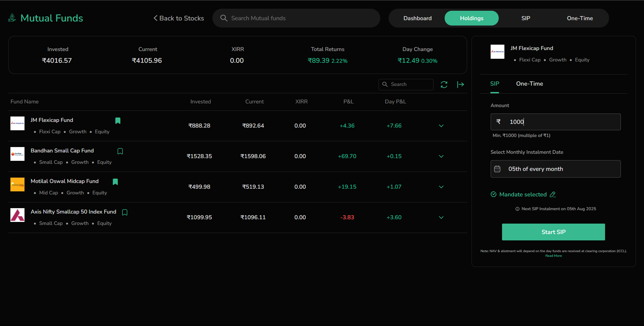Click the +7.66 Day P&L cell

(394, 126)
